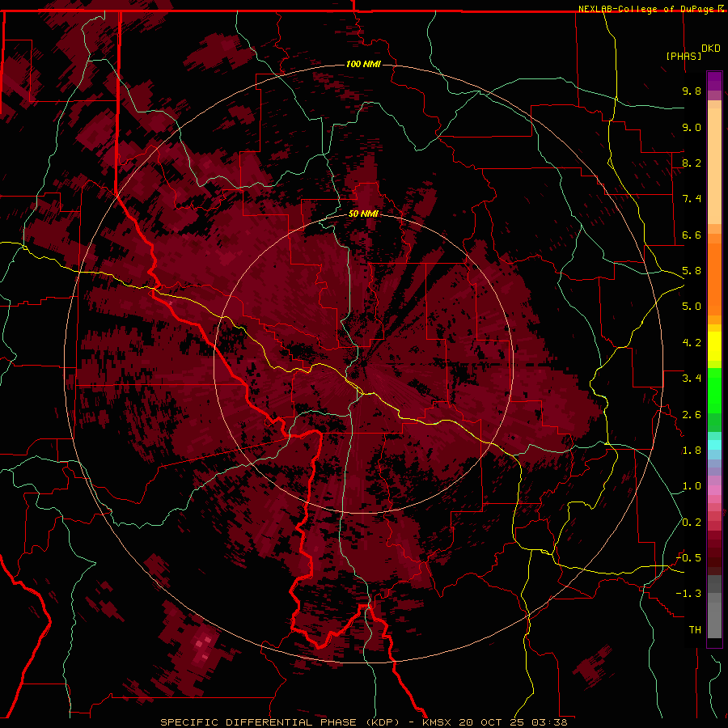Click the purple top segment of the color bar
Screen dimensions: 728x728
coord(714,81)
